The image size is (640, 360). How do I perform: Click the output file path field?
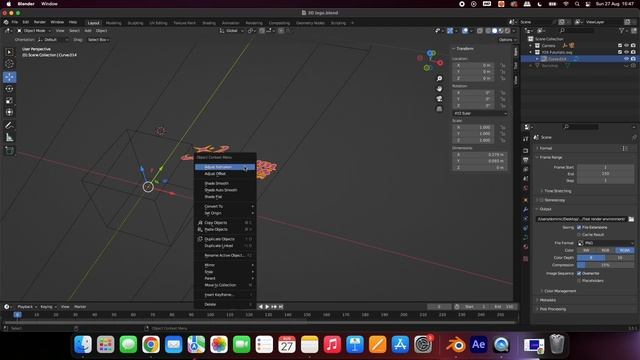point(581,219)
